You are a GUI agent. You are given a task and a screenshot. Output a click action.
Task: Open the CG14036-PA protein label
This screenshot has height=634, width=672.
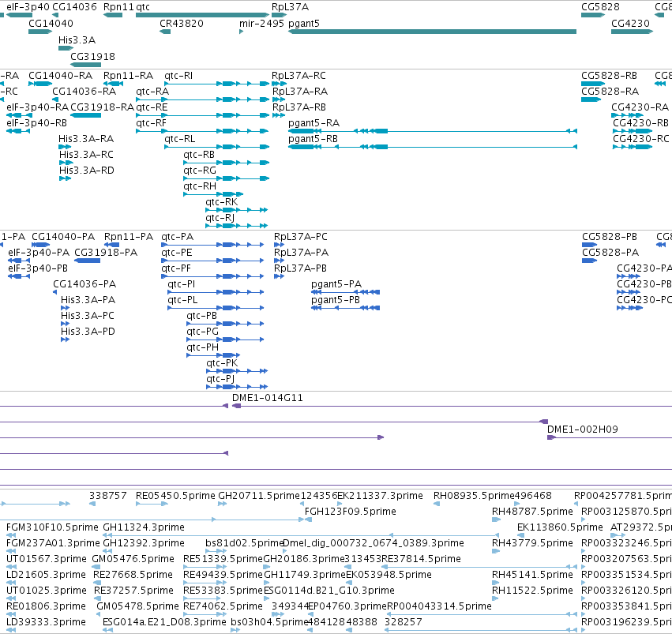(84, 284)
